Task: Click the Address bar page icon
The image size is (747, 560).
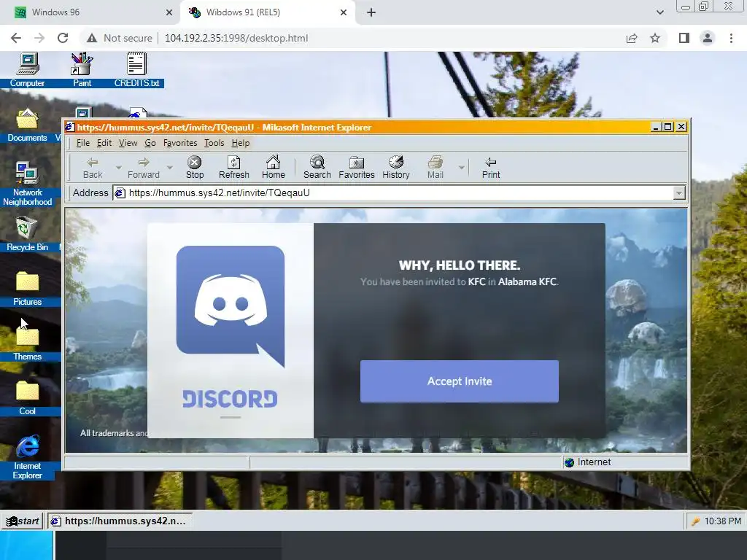Action: coord(120,192)
